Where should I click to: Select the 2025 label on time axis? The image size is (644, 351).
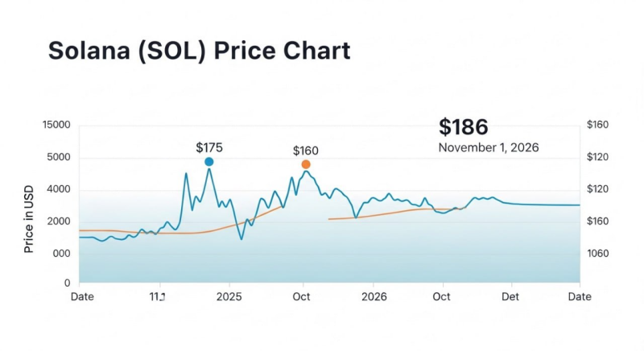click(x=229, y=296)
